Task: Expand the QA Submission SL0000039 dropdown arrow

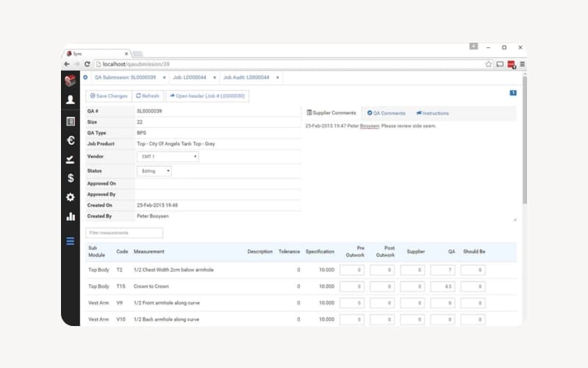Action: [x=164, y=78]
